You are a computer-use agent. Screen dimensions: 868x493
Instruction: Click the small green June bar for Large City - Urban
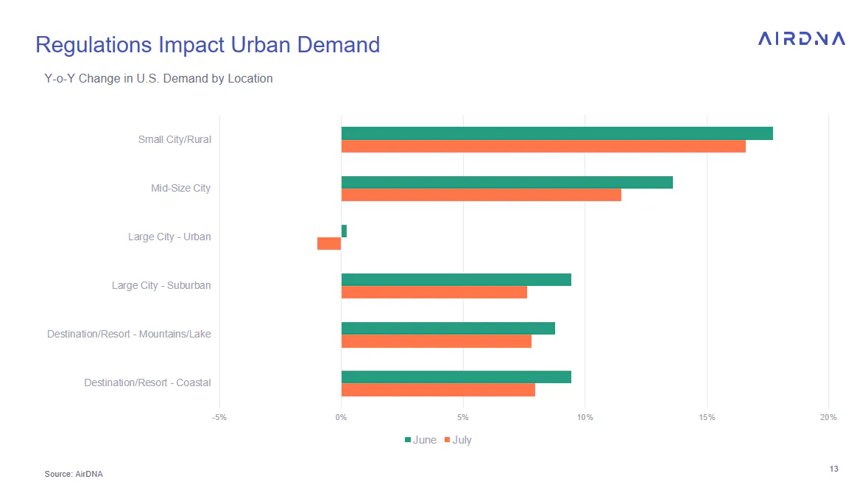(x=344, y=231)
